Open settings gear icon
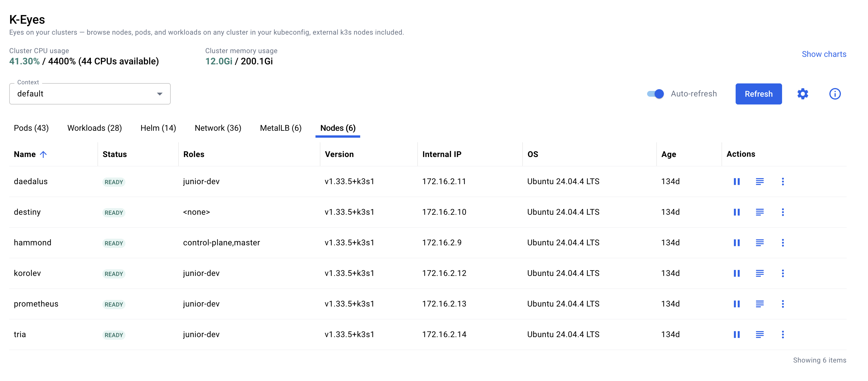 [803, 94]
